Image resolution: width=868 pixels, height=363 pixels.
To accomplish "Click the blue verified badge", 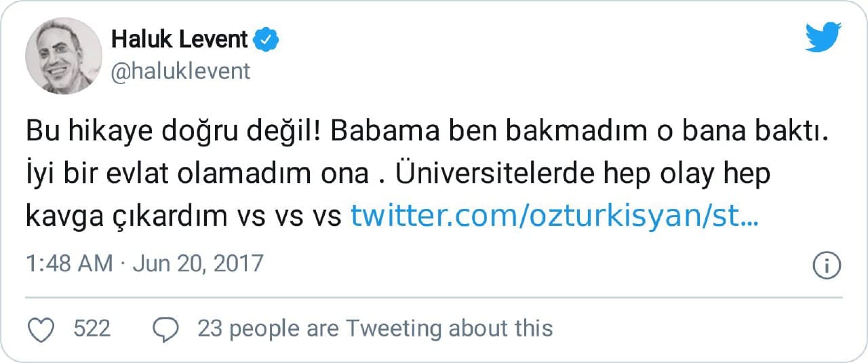I will coord(267,41).
